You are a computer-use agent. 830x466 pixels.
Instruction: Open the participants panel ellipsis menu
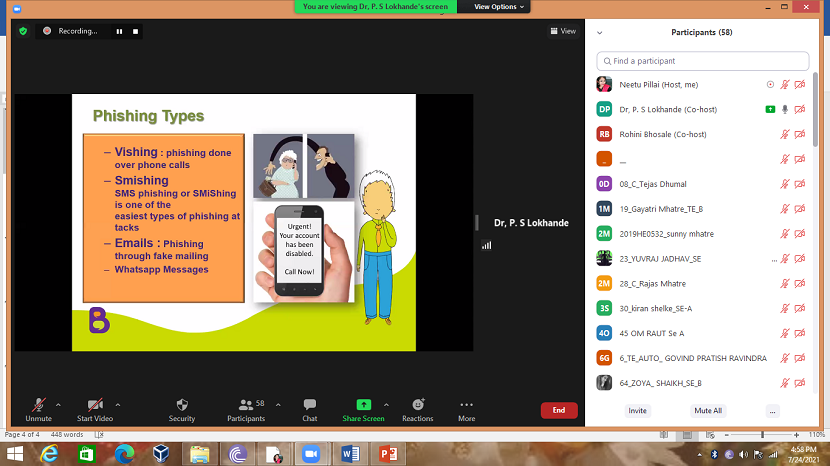pyautogui.click(x=772, y=411)
